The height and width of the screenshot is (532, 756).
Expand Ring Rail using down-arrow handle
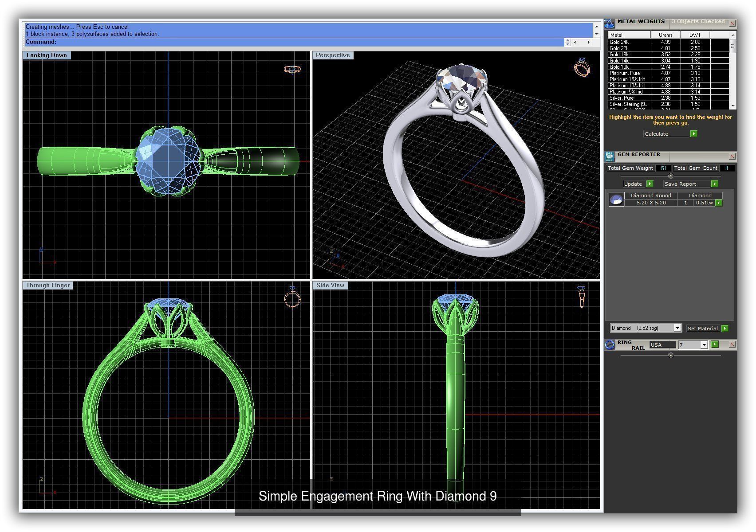click(x=670, y=355)
